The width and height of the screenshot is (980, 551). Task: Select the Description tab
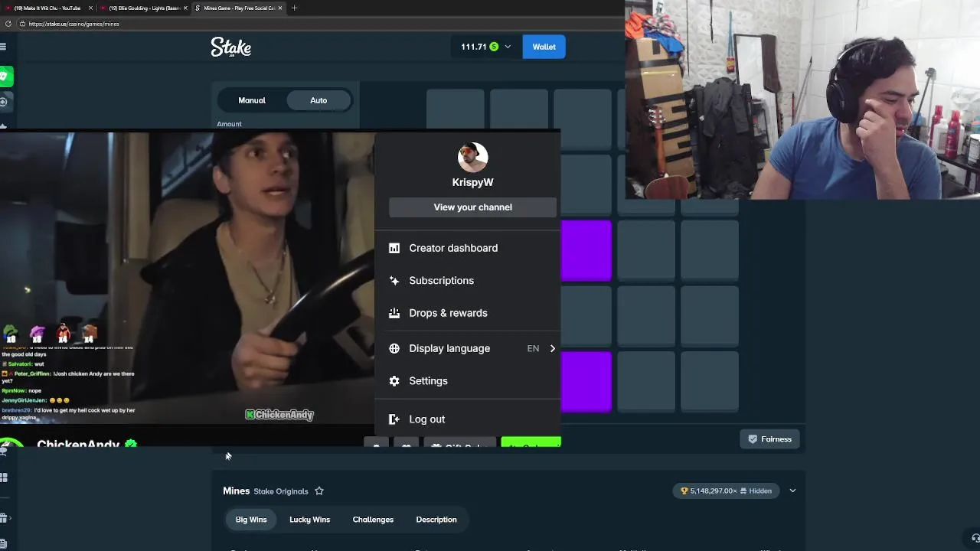click(x=436, y=520)
